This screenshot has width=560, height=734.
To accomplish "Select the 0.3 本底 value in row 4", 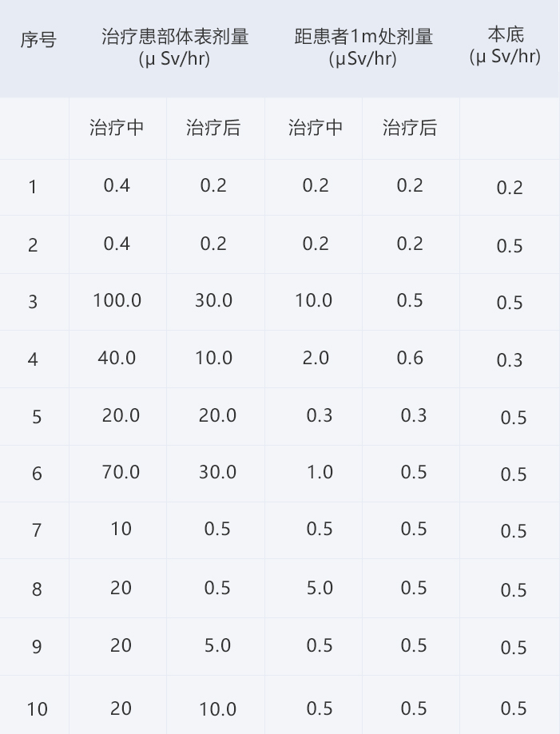I will (510, 360).
